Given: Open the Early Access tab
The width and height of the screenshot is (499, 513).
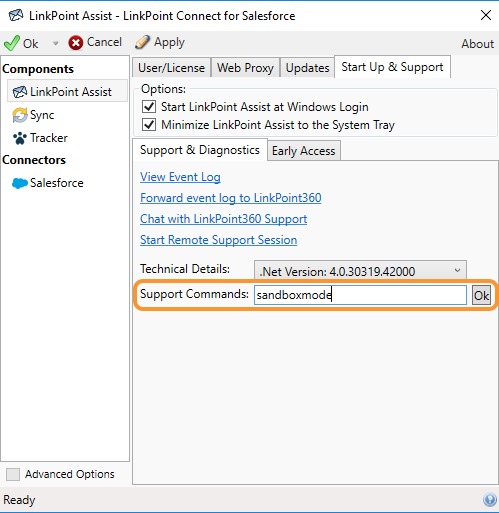Looking at the screenshot, I should (303, 151).
